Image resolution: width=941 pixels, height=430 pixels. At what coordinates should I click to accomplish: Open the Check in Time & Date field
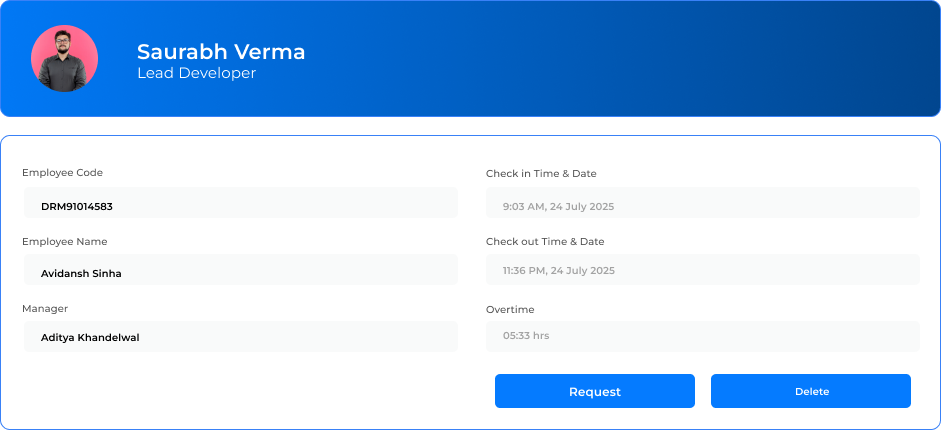click(x=702, y=203)
